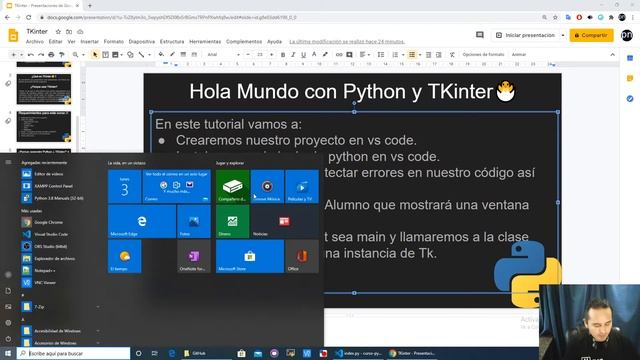Decrease the font size
Image resolution: width=640 pixels, height=360 pixels.
point(248,55)
